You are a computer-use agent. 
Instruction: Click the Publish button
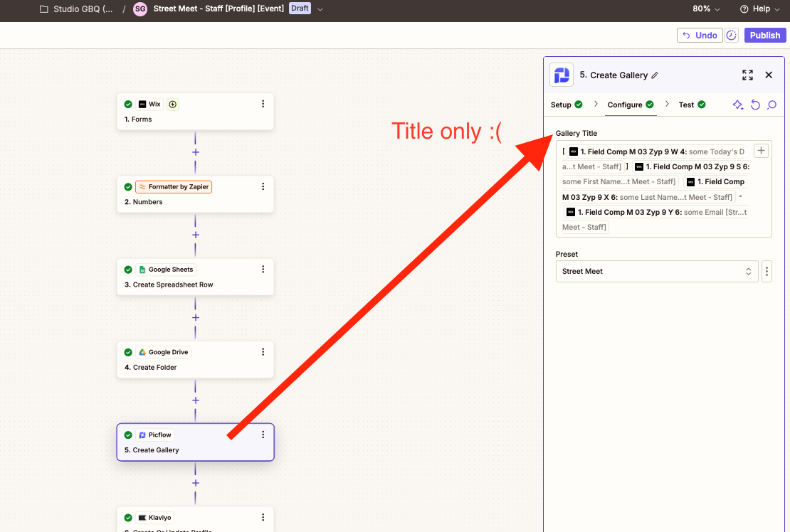tap(765, 36)
